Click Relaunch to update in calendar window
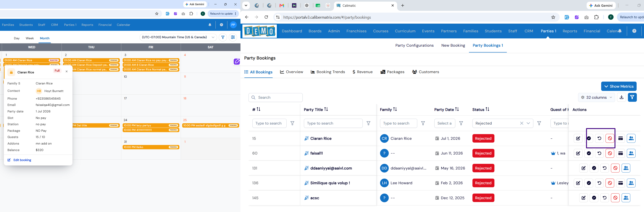Viewport: 644px width, 212px height. (223, 14)
